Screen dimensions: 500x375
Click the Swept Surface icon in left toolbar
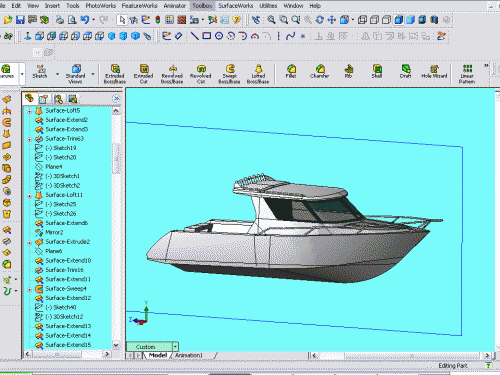tap(7, 122)
